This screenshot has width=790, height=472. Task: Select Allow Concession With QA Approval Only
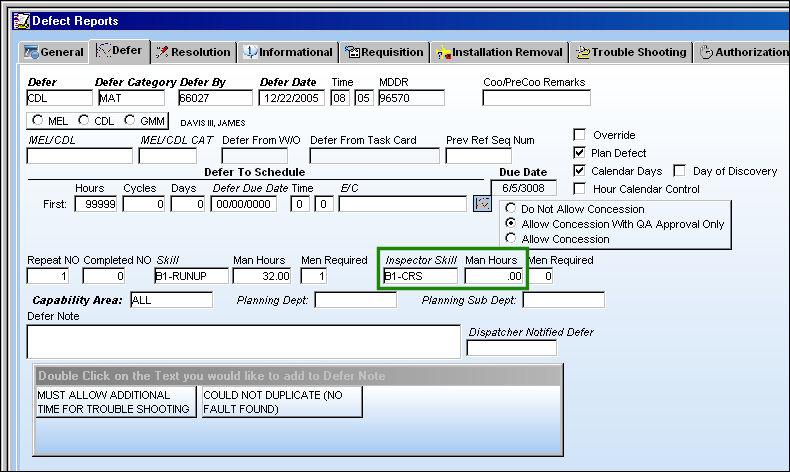[510, 223]
